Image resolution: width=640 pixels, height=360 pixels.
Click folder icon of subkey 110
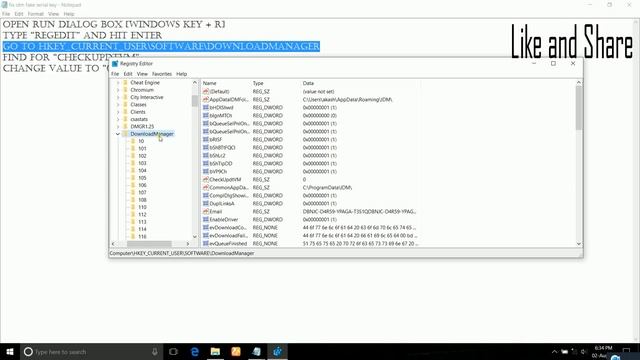pyautogui.click(x=133, y=207)
